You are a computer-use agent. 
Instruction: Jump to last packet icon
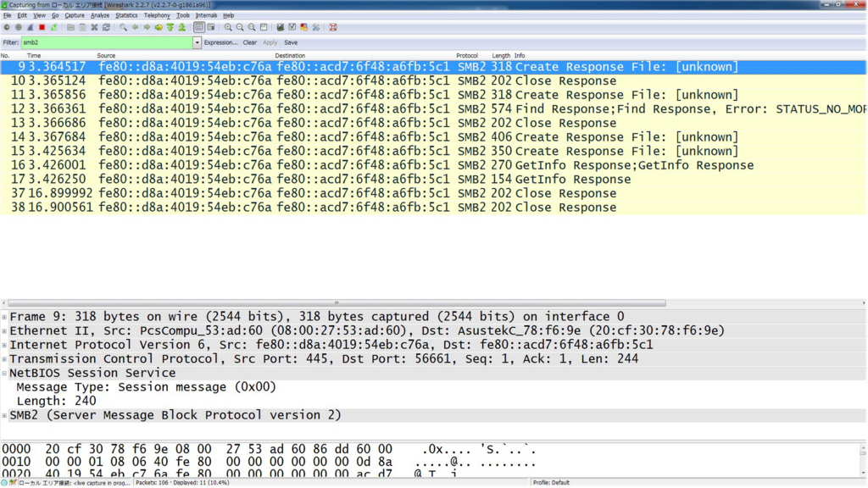(182, 27)
